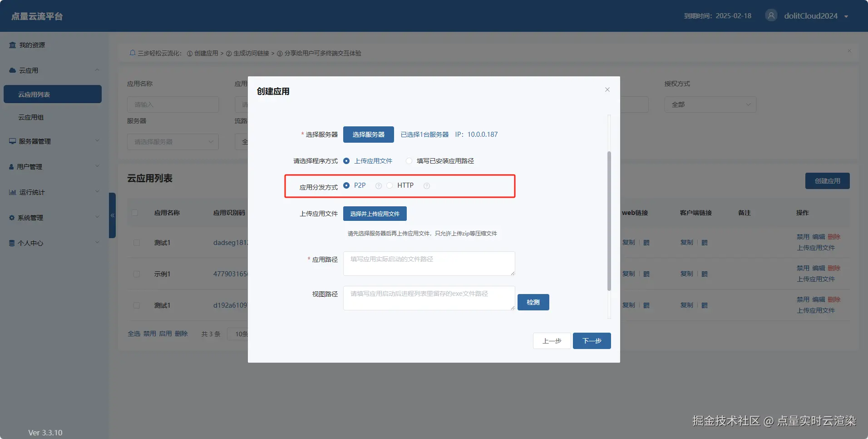Click the 检测 button
Screen dimensions: 868x439
tap(533, 302)
